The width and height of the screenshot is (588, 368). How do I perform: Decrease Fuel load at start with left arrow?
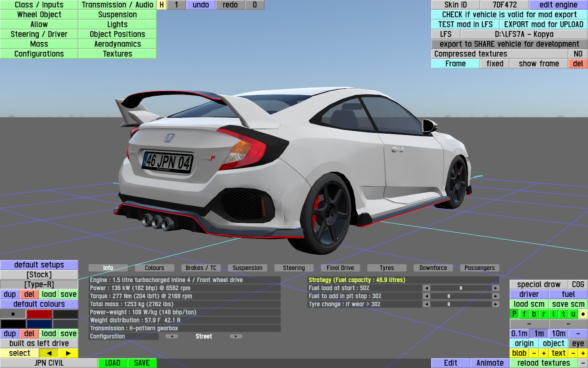coord(426,288)
